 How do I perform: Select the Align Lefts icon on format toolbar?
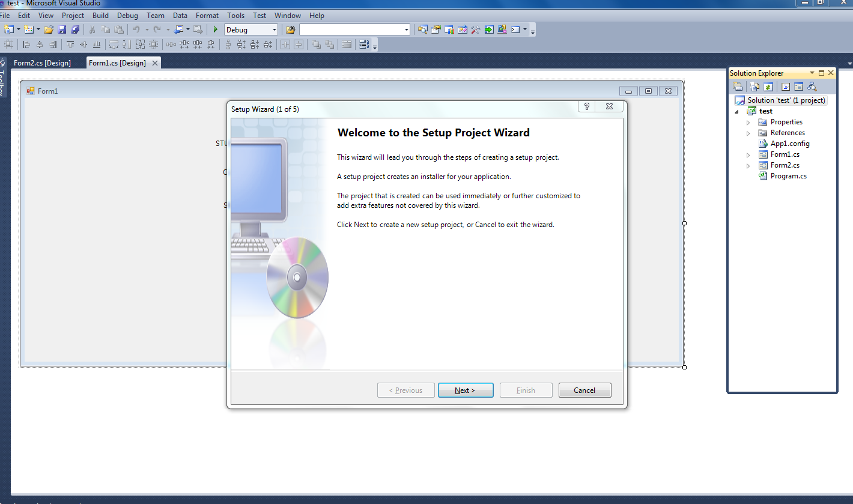25,44
